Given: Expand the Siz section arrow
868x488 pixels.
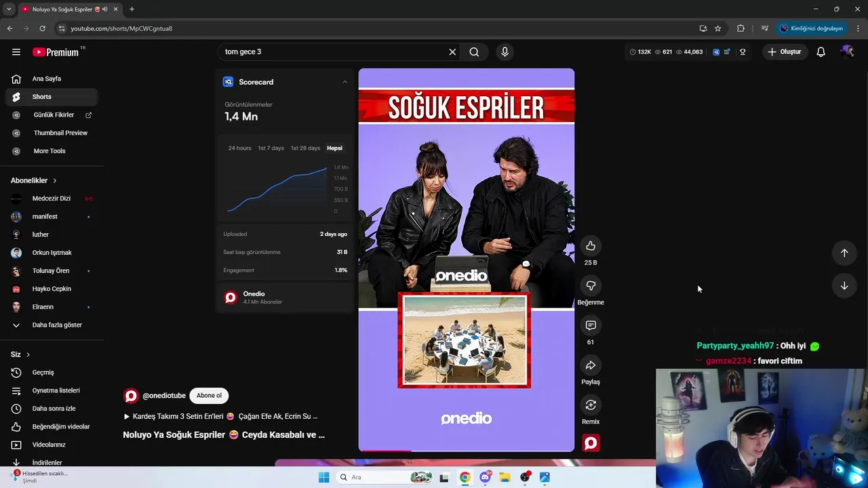Looking at the screenshot, I should coord(28,354).
